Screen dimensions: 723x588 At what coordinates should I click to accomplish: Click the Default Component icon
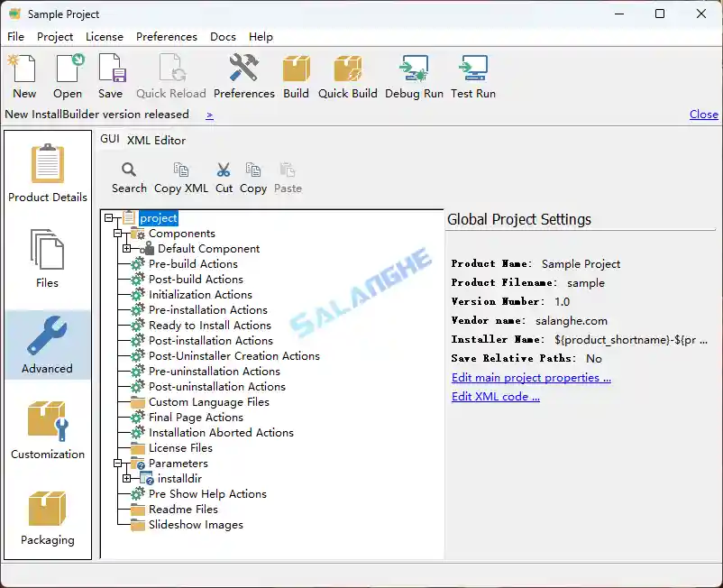147,249
